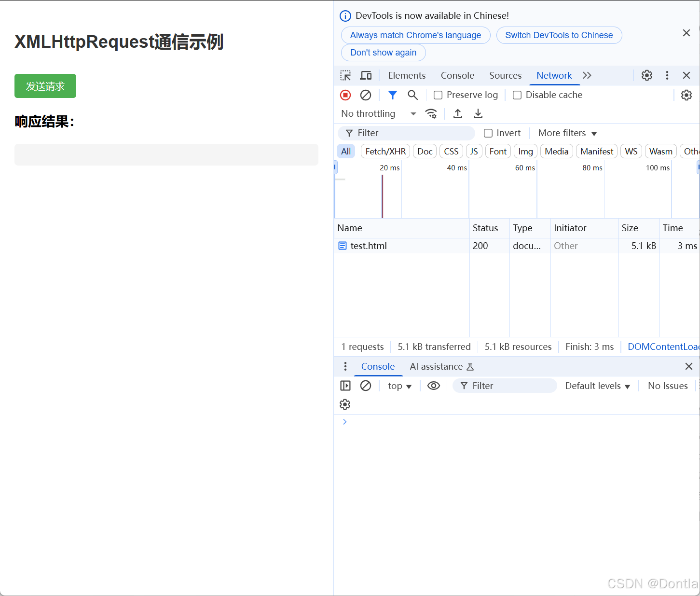Open Console settings gear icon
Image resolution: width=700 pixels, height=596 pixels.
345,404
